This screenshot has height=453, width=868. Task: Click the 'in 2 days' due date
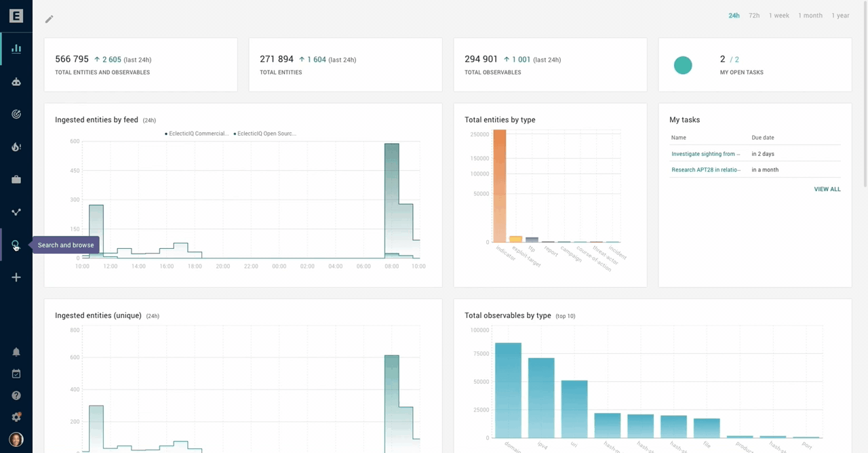pos(763,154)
